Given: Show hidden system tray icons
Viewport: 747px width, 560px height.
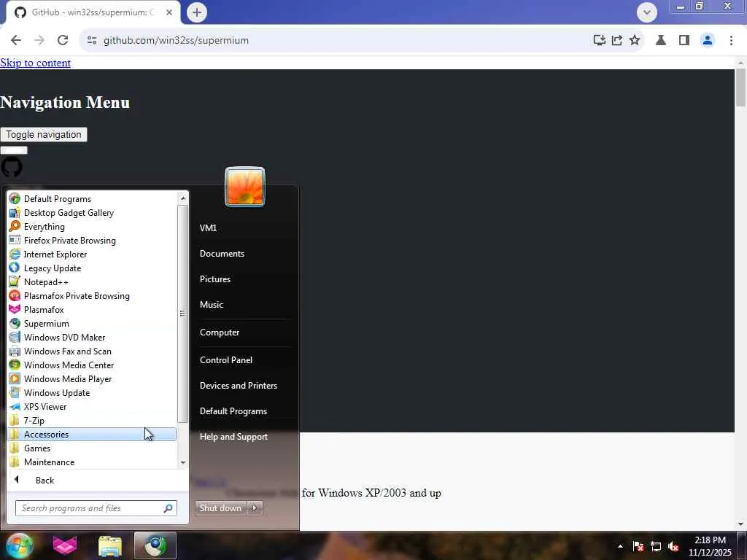Looking at the screenshot, I should click(x=620, y=546).
